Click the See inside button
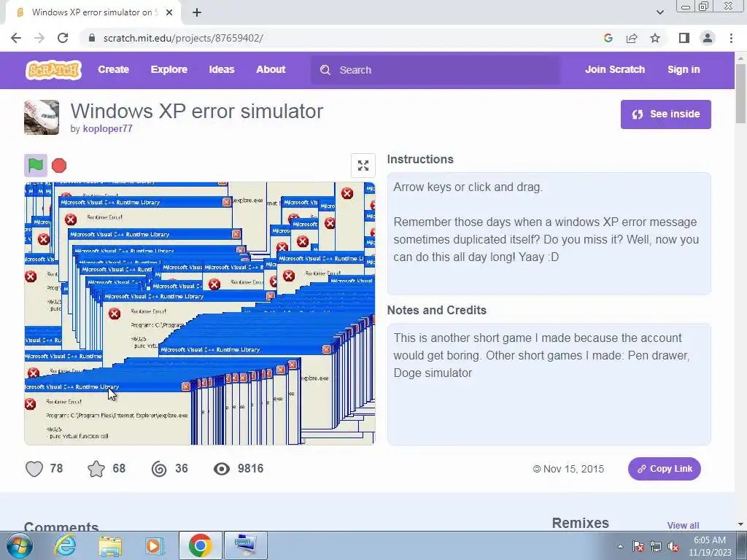The height and width of the screenshot is (560, 747). [665, 114]
